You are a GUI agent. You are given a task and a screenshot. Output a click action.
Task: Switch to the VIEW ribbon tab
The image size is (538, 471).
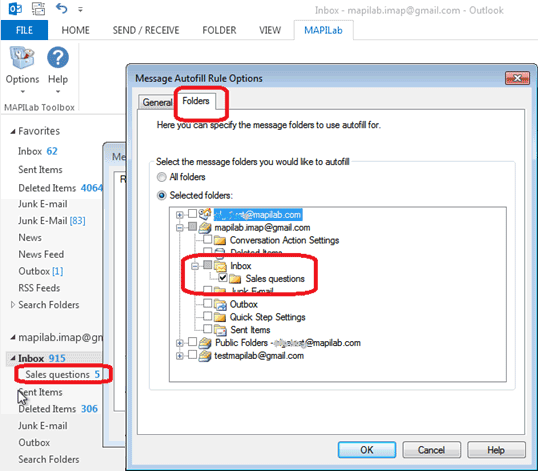[x=270, y=30]
